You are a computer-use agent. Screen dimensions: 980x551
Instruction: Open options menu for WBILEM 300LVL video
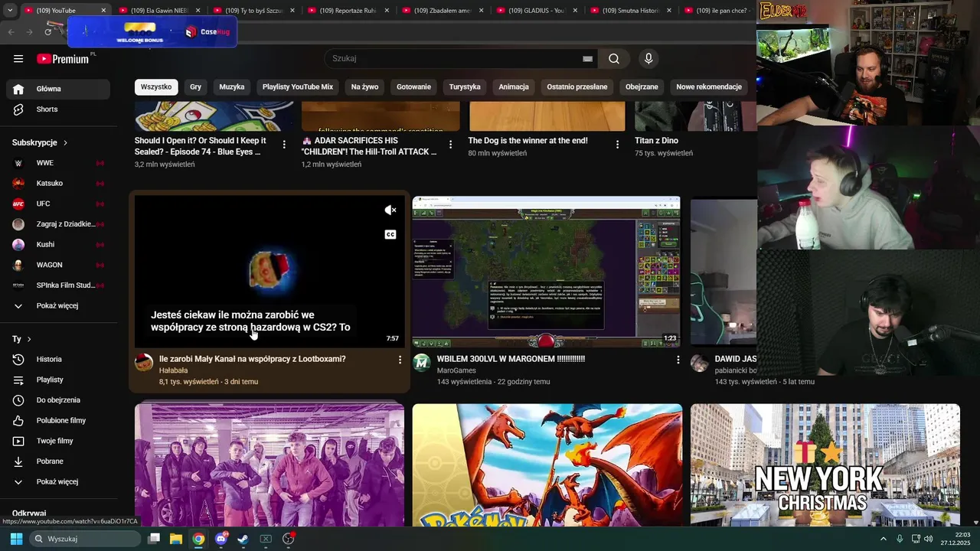678,359
